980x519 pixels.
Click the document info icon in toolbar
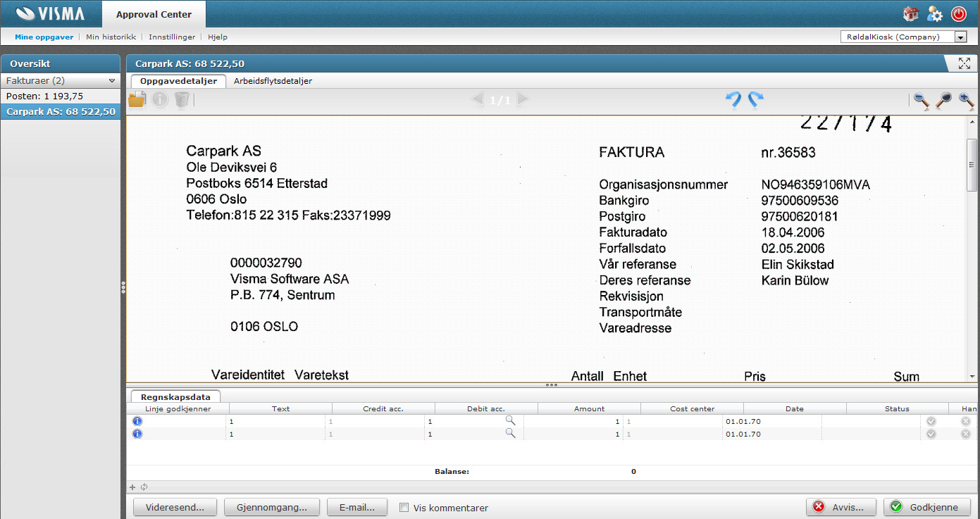[160, 101]
